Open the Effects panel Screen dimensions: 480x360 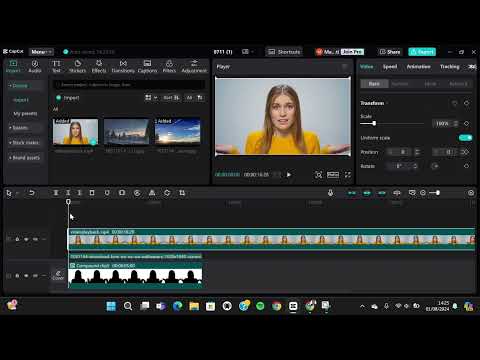(99, 66)
